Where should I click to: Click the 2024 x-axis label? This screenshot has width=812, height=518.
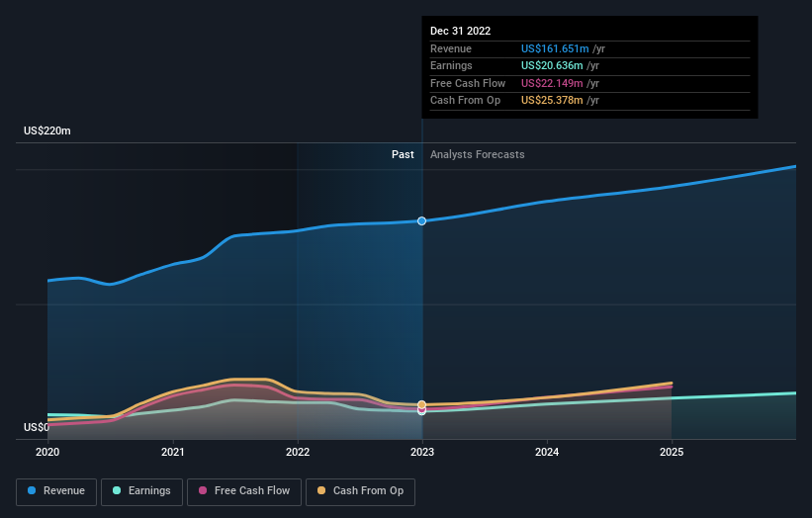click(x=547, y=452)
